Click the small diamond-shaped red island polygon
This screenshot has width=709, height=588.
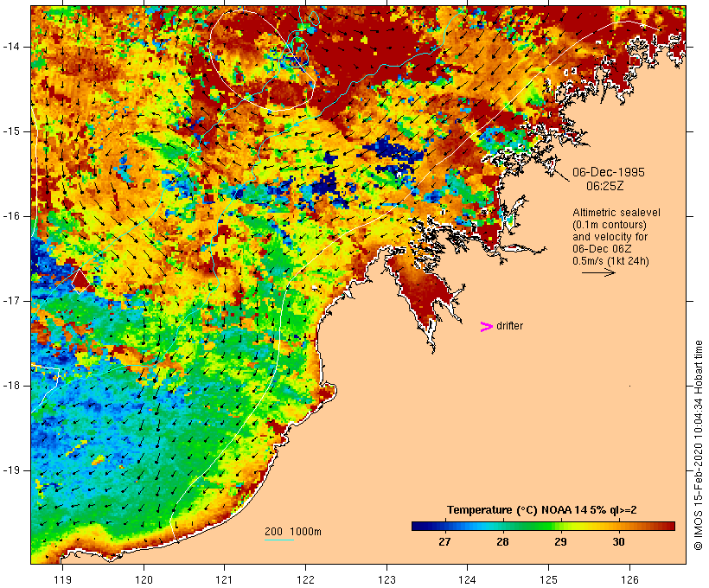(x=80, y=281)
